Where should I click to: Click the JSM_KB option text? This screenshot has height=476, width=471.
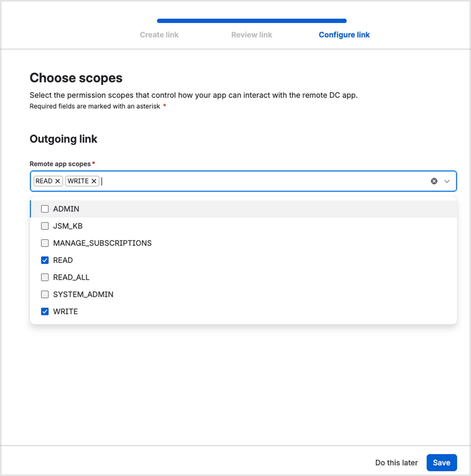tap(68, 226)
